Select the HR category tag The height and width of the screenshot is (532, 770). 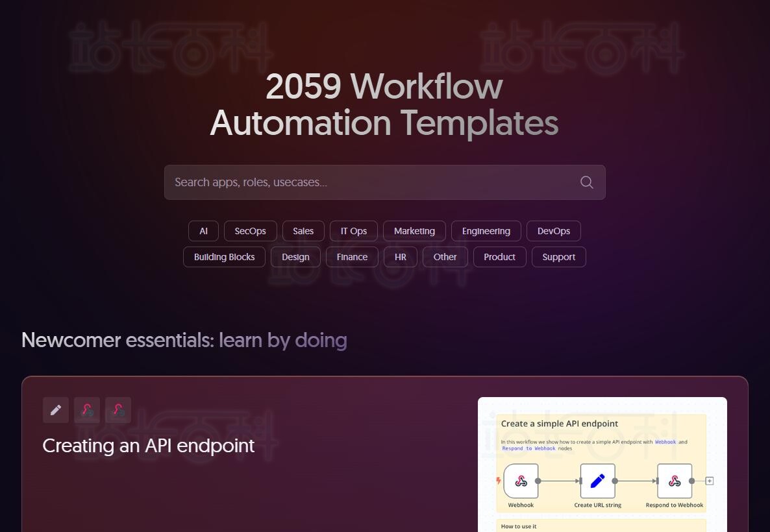tap(400, 257)
